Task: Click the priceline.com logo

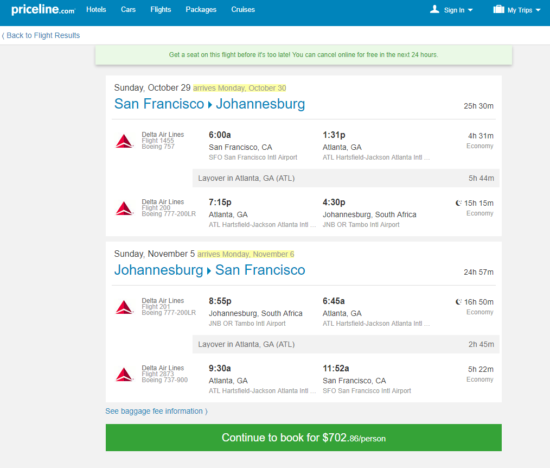Action: pyautogui.click(x=43, y=9)
